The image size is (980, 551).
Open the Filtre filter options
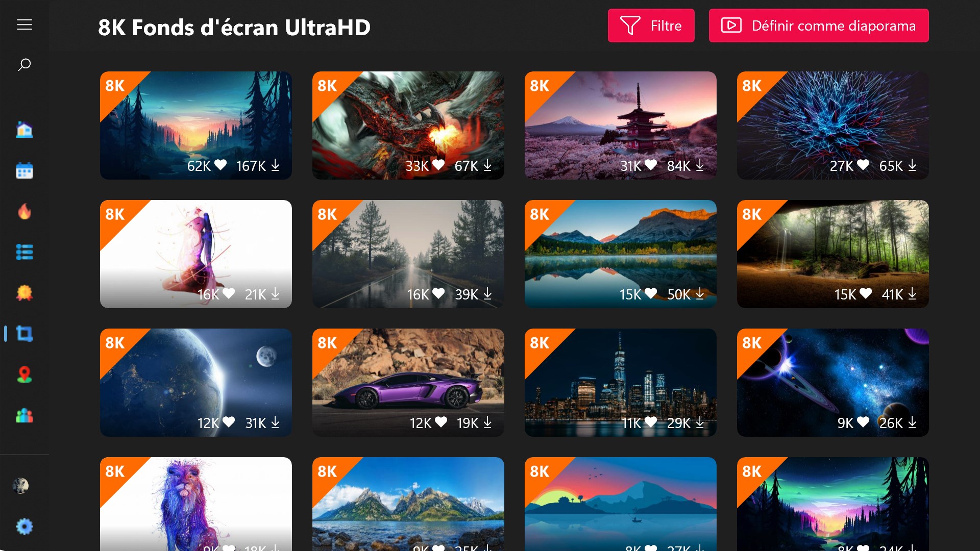click(x=651, y=26)
